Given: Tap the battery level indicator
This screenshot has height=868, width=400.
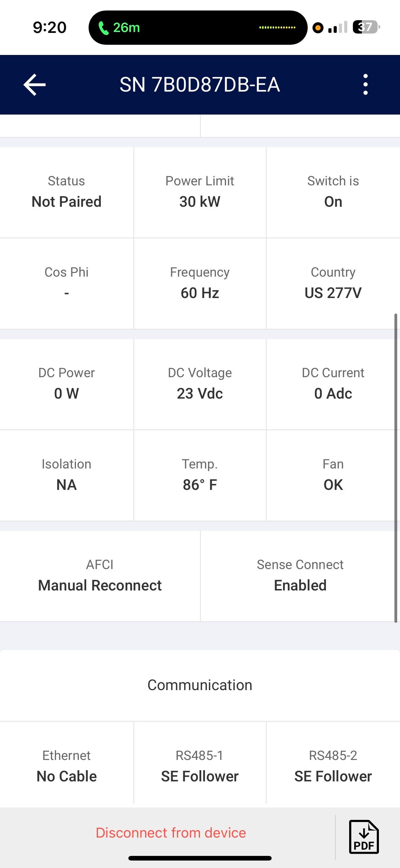Looking at the screenshot, I should (366, 27).
